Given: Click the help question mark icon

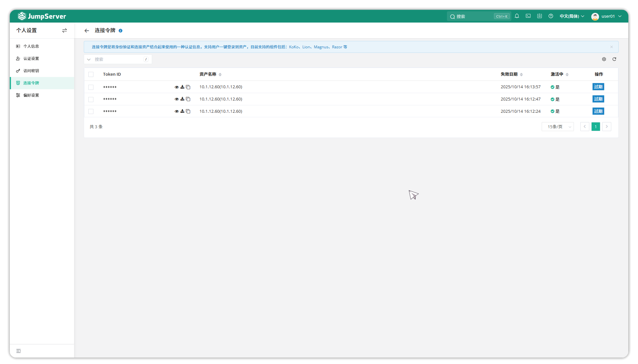Looking at the screenshot, I should pyautogui.click(x=551, y=16).
